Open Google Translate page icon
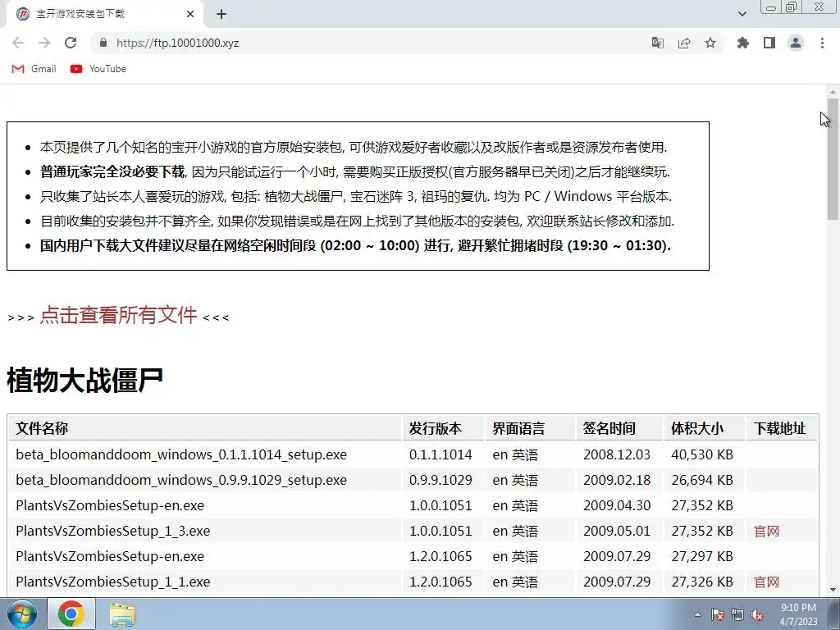Viewport: 840px width, 630px height. coord(657,43)
